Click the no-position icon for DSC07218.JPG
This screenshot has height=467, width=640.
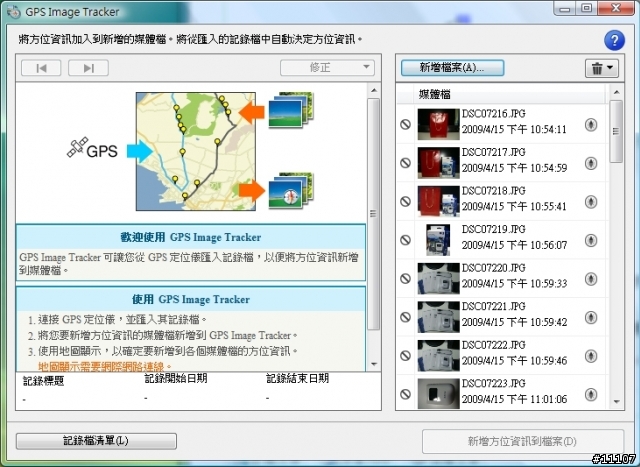coord(405,201)
